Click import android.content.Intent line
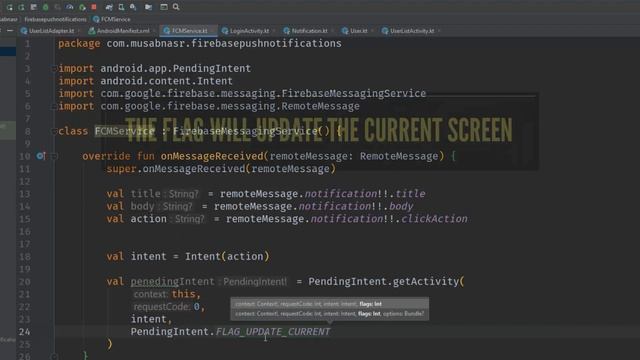Screen dimensions: 640x360 pos(145,81)
